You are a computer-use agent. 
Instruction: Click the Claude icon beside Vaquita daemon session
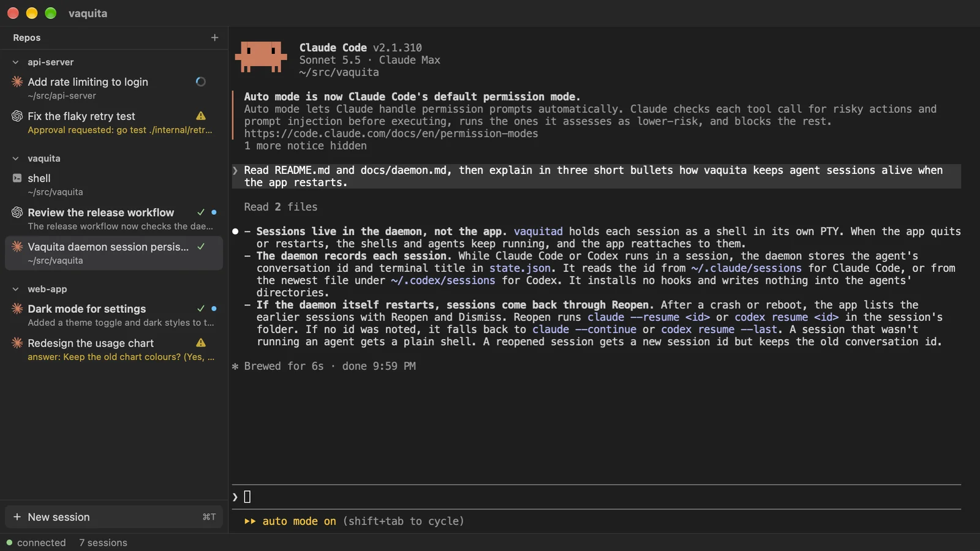pos(17,247)
